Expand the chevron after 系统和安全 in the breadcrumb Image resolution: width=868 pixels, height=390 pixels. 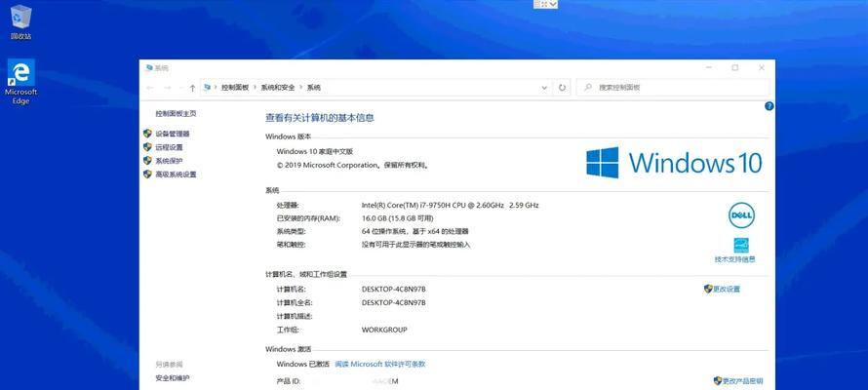coord(301,88)
